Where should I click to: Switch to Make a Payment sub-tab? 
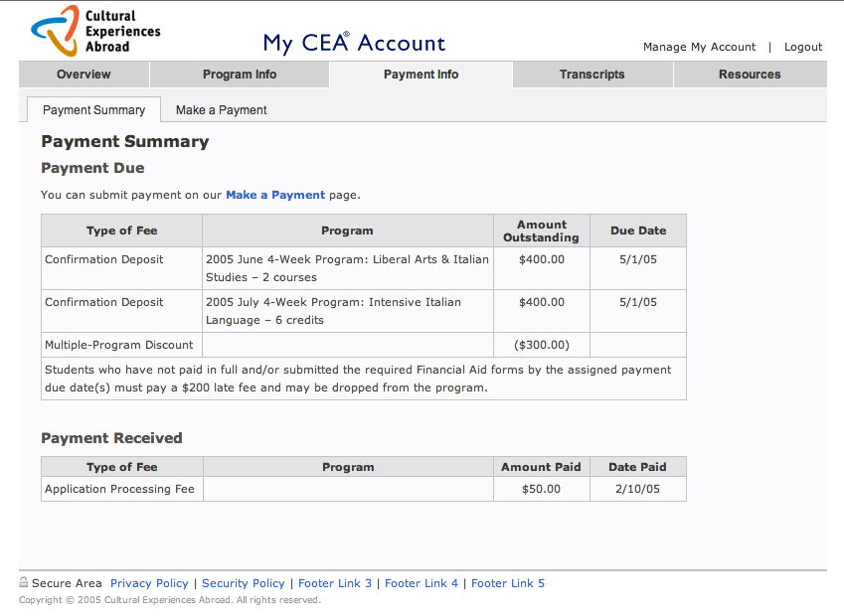pos(221,110)
